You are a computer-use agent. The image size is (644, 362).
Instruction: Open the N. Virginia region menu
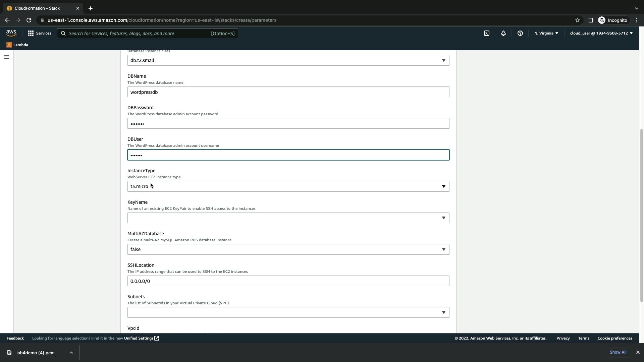(546, 33)
